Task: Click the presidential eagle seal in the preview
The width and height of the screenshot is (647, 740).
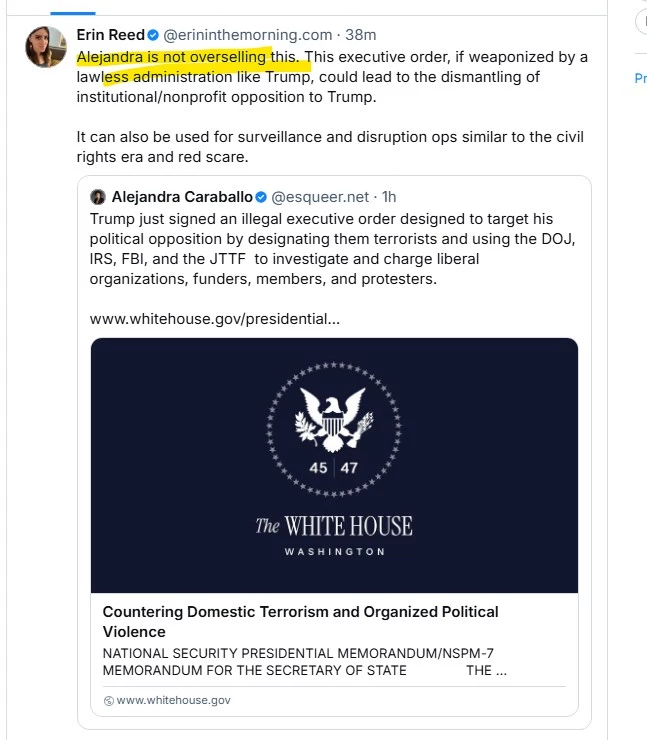Action: click(x=334, y=421)
